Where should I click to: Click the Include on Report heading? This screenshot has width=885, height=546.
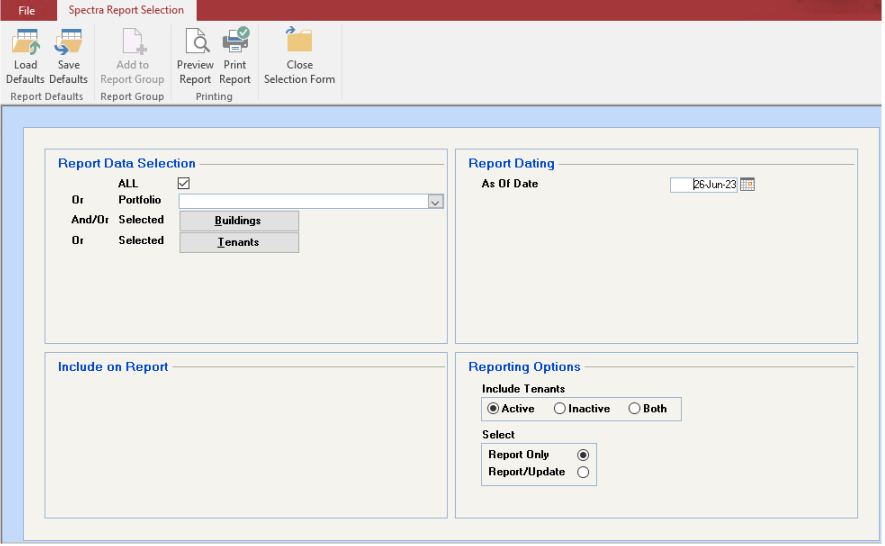point(113,366)
